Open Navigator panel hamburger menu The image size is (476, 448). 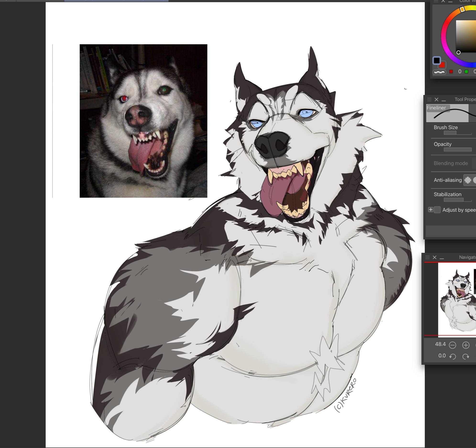427,257
